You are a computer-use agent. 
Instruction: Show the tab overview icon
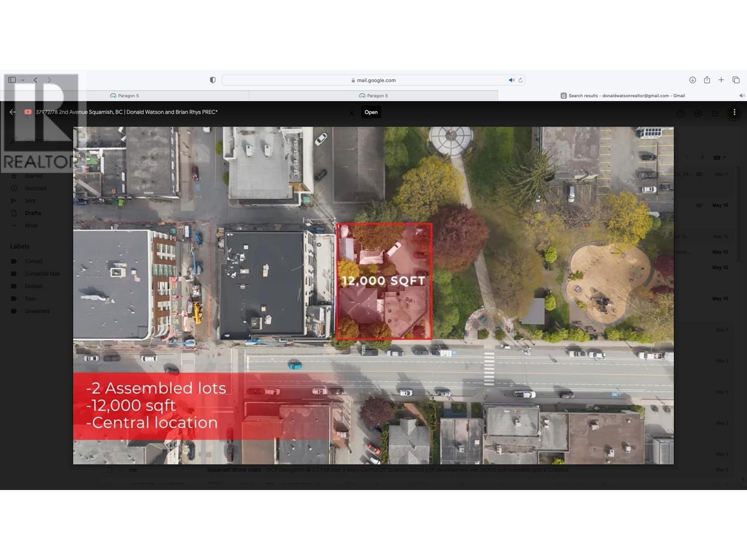[736, 80]
